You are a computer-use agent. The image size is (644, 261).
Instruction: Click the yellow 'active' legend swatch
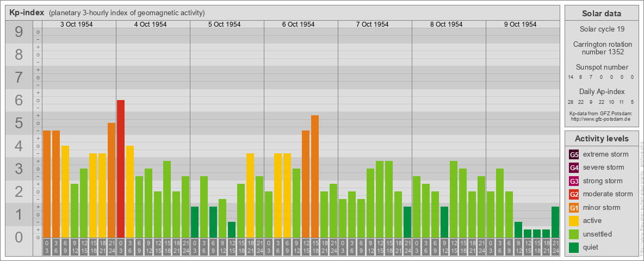point(574,221)
